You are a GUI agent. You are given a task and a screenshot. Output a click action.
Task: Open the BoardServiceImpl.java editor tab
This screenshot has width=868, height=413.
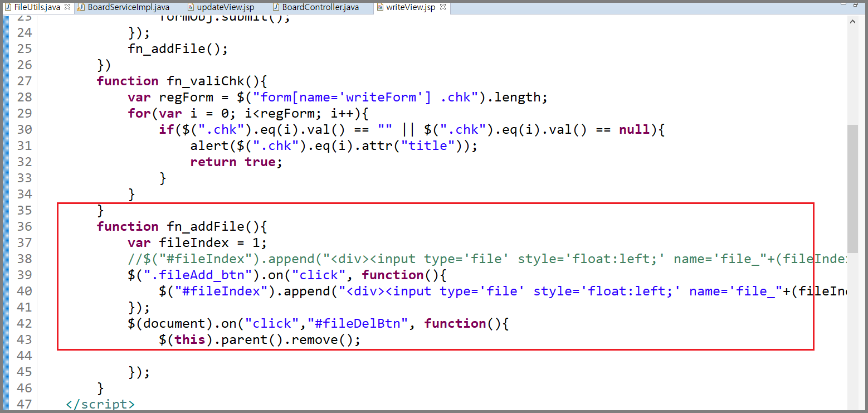point(123,7)
